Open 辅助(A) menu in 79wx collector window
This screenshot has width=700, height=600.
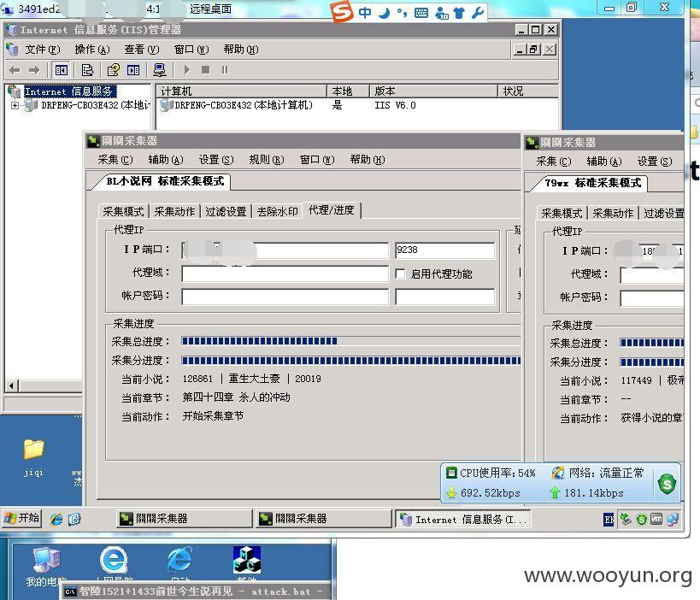click(604, 162)
